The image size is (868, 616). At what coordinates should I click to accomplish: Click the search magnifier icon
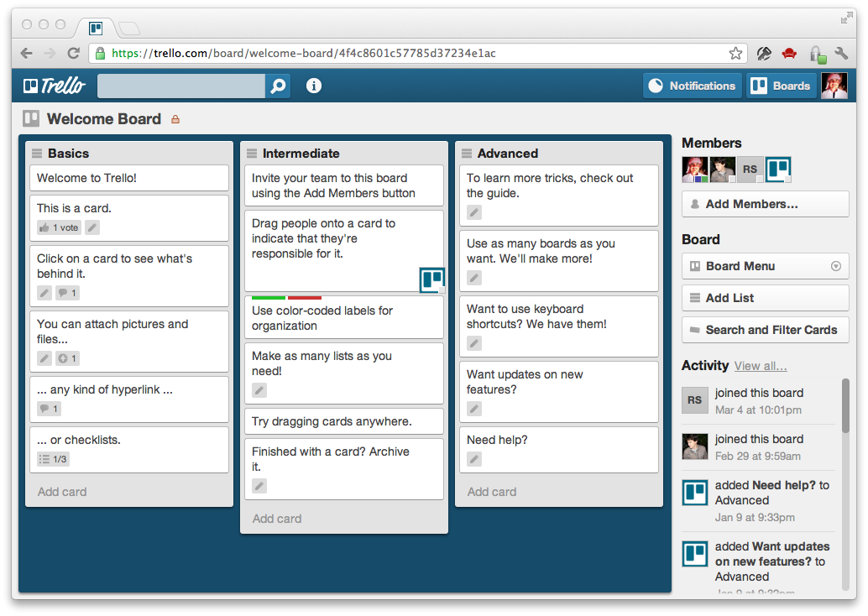pos(277,85)
